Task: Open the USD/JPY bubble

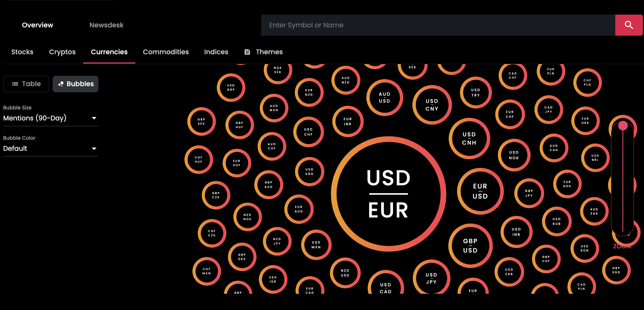Action: (431, 278)
